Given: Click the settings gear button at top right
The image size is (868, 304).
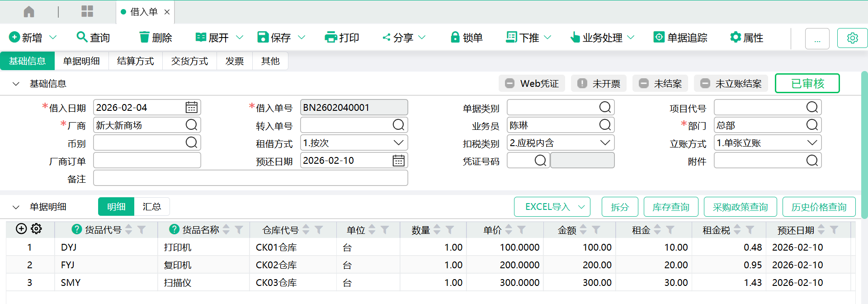Looking at the screenshot, I should click(x=852, y=38).
